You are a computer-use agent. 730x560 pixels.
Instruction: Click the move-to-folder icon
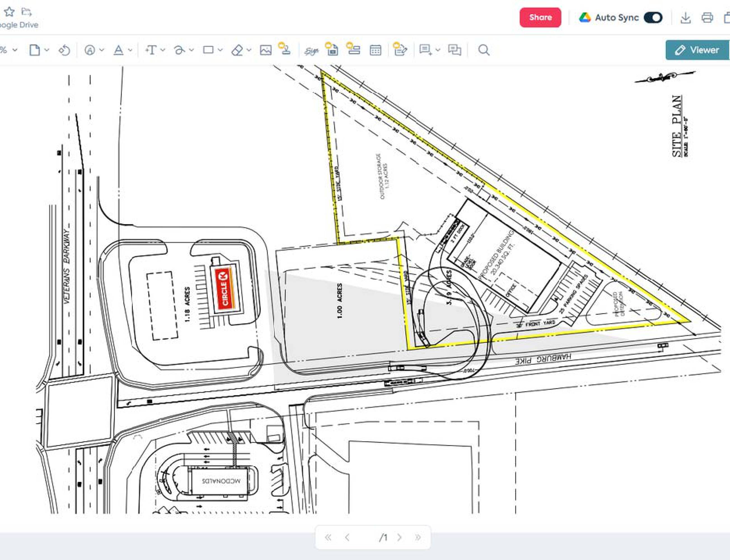tap(27, 12)
